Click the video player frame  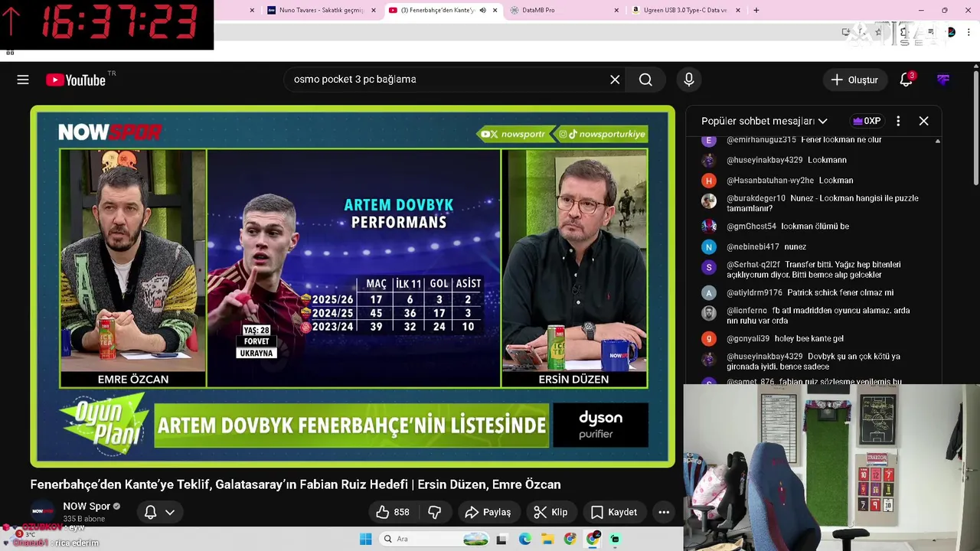353,286
